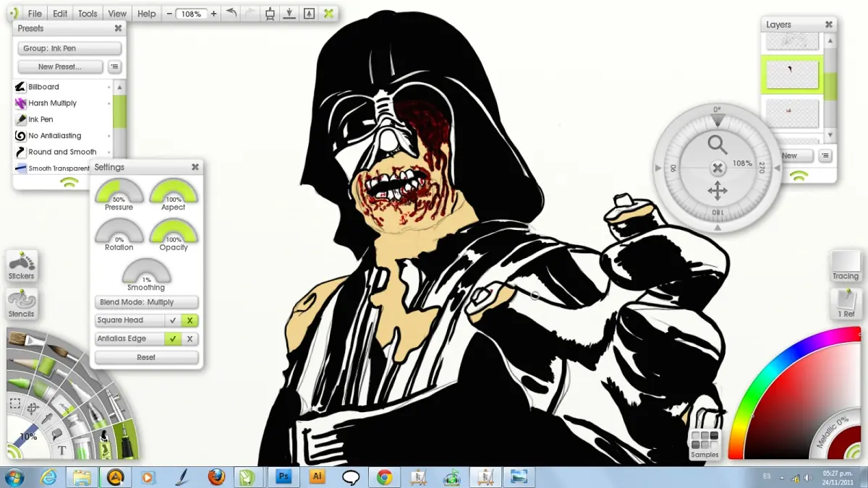The image size is (868, 488).
Task: Select the Text tool
Action: click(61, 450)
